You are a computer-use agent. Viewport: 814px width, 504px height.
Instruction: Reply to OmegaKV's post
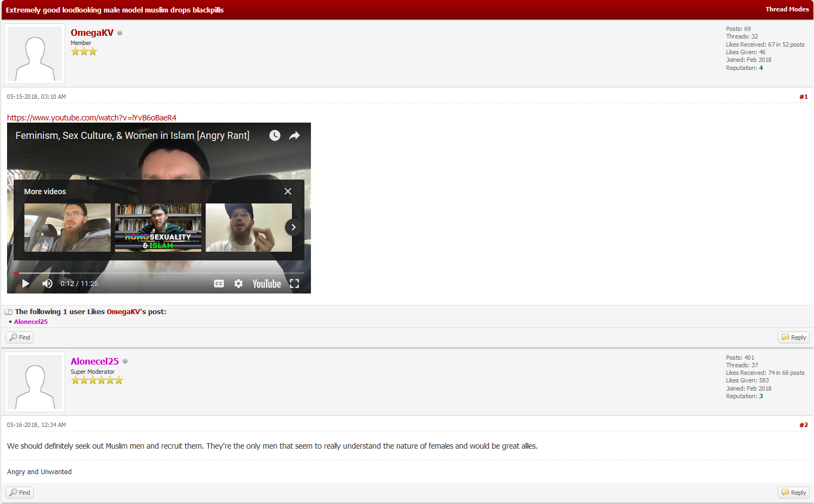click(x=794, y=337)
